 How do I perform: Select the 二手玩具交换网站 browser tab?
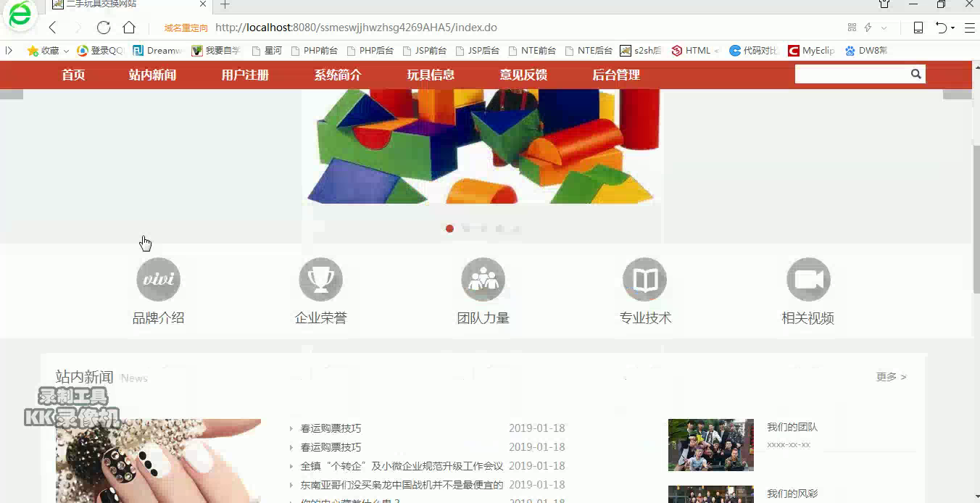[130, 5]
